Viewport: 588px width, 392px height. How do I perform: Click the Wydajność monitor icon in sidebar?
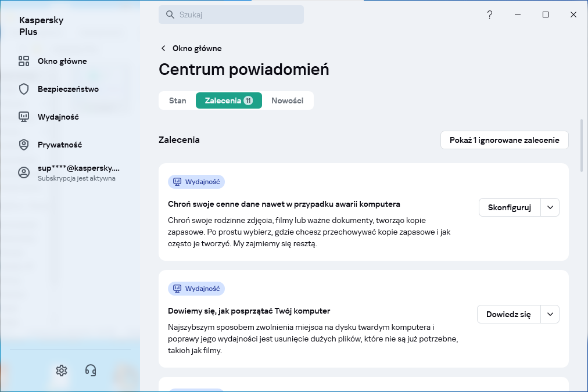pyautogui.click(x=24, y=117)
